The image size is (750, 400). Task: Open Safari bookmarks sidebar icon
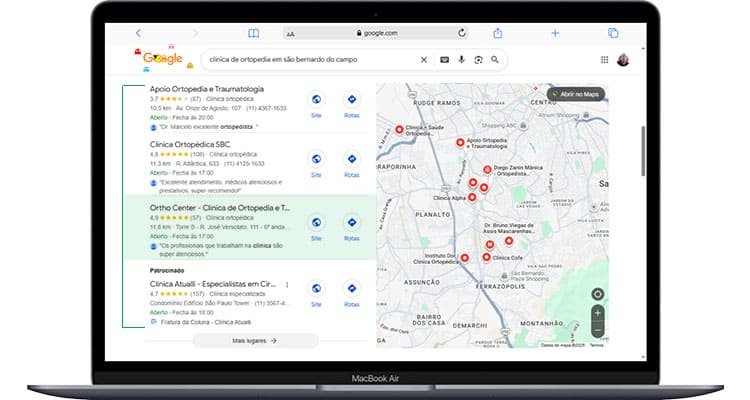(253, 33)
